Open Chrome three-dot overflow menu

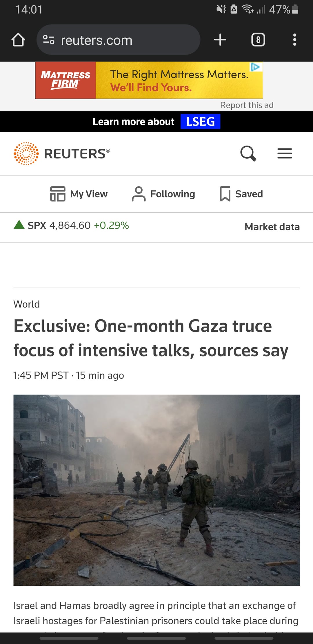click(x=294, y=40)
